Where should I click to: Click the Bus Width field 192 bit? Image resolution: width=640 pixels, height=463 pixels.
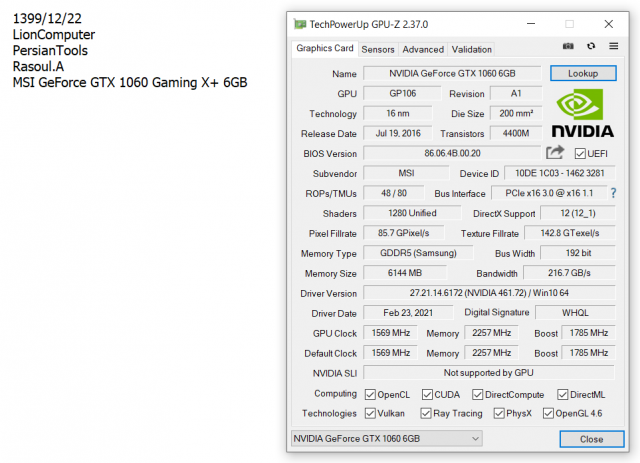578,253
